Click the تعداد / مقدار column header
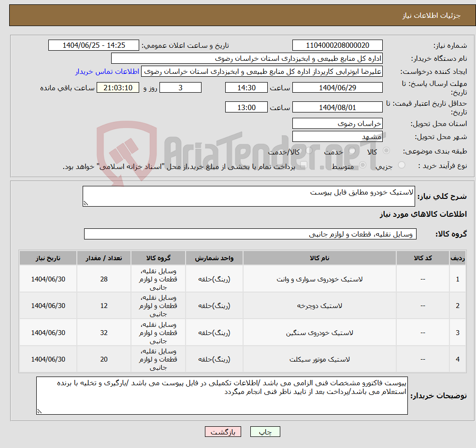The height and width of the screenshot is (448, 476). 104,258
